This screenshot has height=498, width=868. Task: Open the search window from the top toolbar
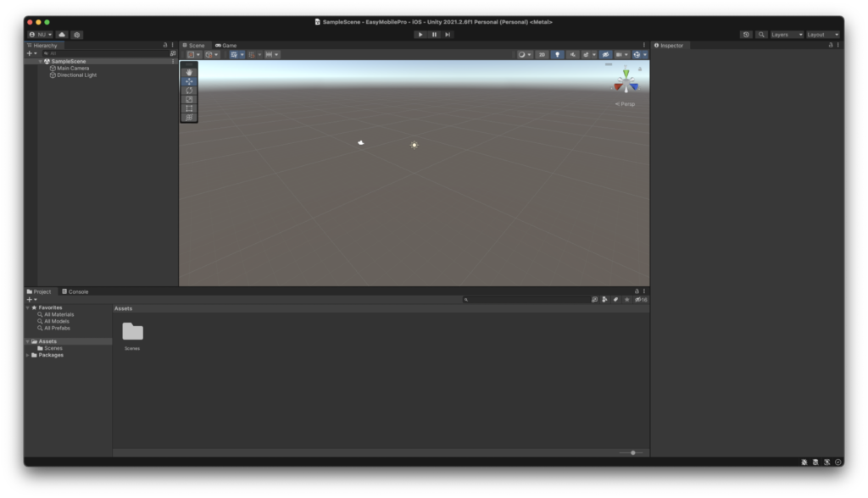759,34
